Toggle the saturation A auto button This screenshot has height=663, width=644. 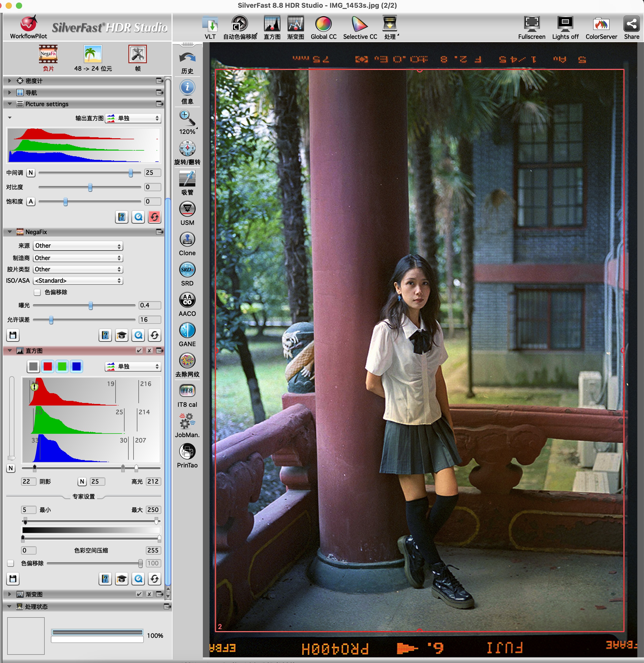click(31, 202)
